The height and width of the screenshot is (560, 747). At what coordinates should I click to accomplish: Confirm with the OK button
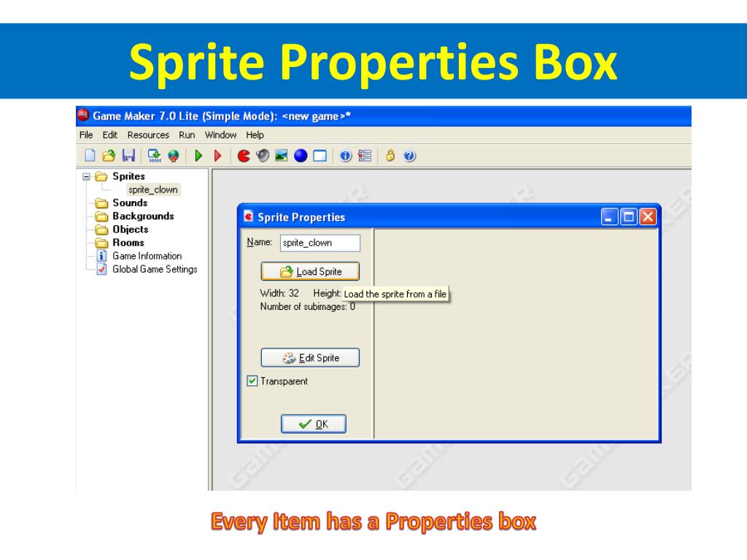tap(314, 424)
